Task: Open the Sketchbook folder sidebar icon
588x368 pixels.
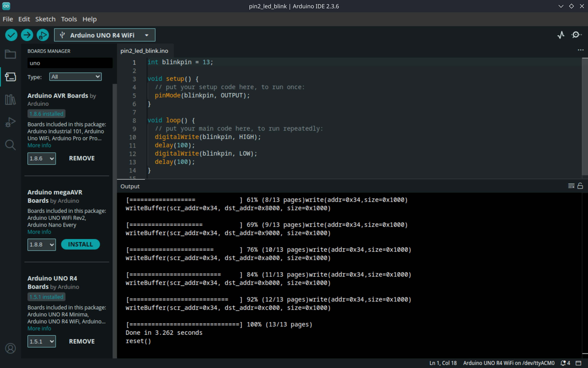Action: [x=10, y=54]
